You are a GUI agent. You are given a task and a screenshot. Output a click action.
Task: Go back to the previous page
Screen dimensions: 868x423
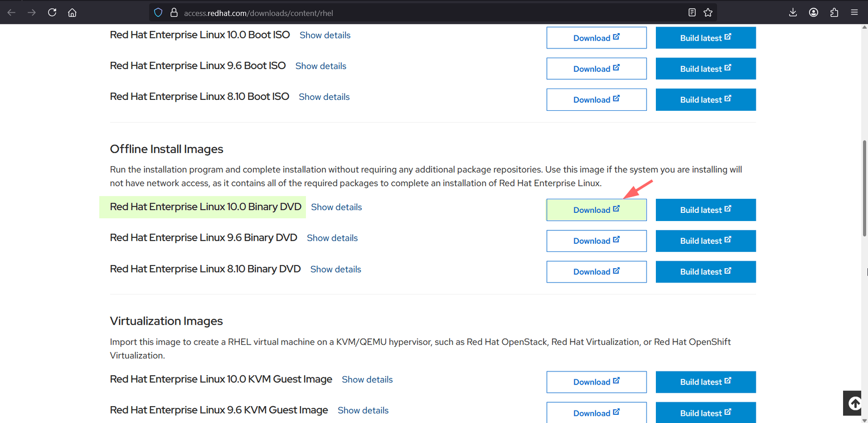pyautogui.click(x=11, y=12)
